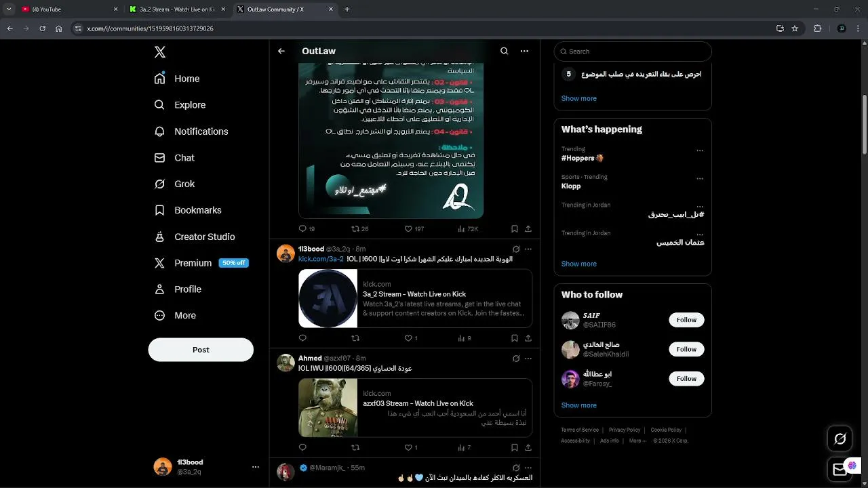This screenshot has height=488, width=868.
Task: Open more options on Ahmed's post
Action: [528, 359]
